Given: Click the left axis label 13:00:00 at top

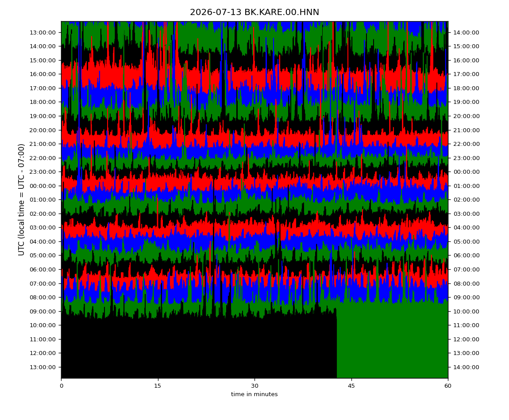Looking at the screenshot, I should pyautogui.click(x=43, y=32).
